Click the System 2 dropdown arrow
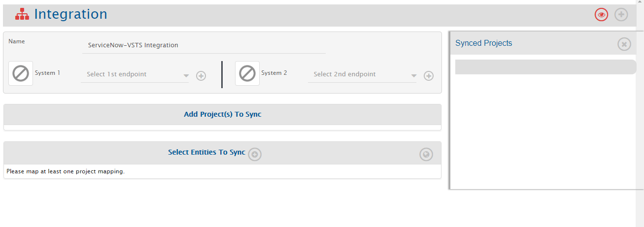Screen dimensions: 644x227 [414, 76]
